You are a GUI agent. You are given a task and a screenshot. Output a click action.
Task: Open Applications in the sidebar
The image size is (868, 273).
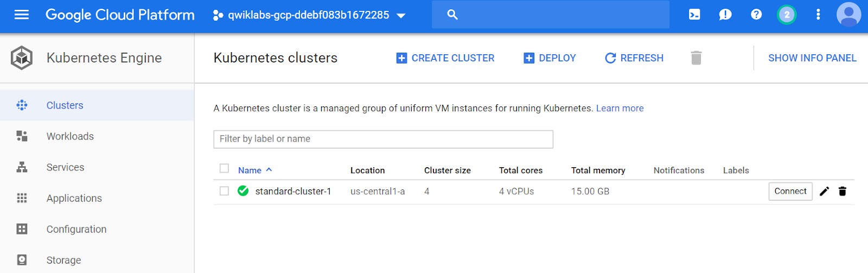97,198
